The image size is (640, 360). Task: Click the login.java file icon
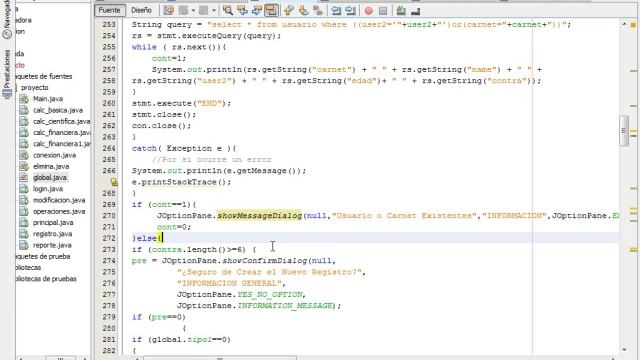click(24, 189)
